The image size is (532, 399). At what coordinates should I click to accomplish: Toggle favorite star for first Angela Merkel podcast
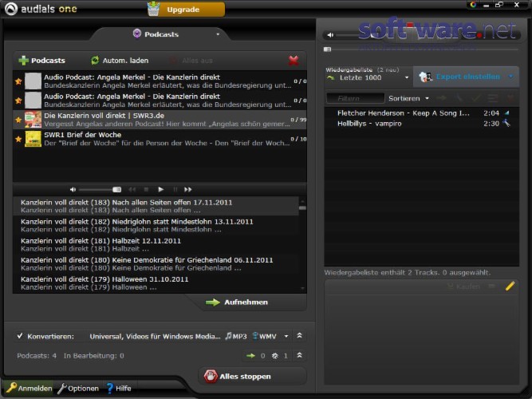[18, 81]
